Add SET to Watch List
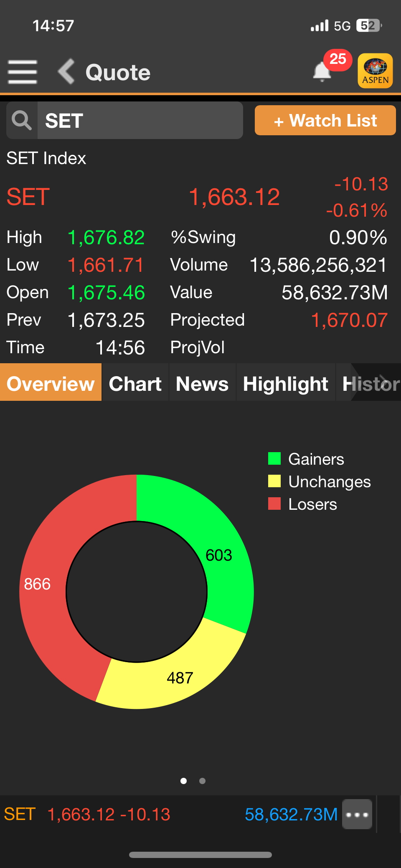Viewport: 401px width, 868px height. [x=325, y=120]
